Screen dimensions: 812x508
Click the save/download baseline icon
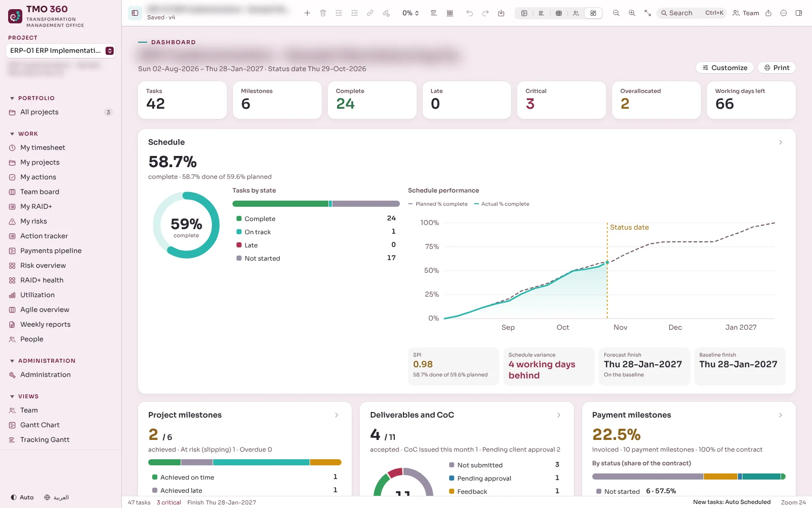coord(501,13)
